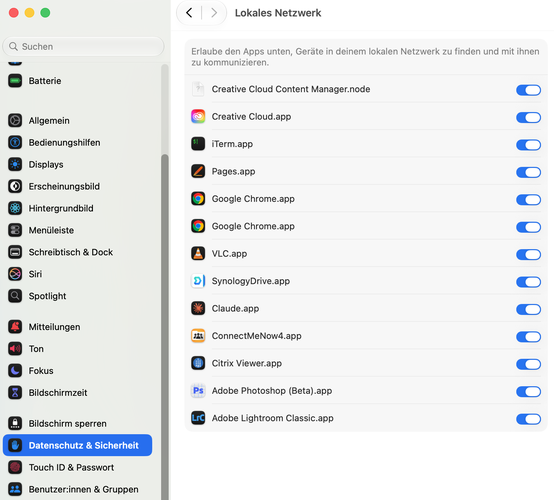Viewport: 554px width, 500px height.
Task: Click the 'VLC.app' label
Action: pos(229,254)
